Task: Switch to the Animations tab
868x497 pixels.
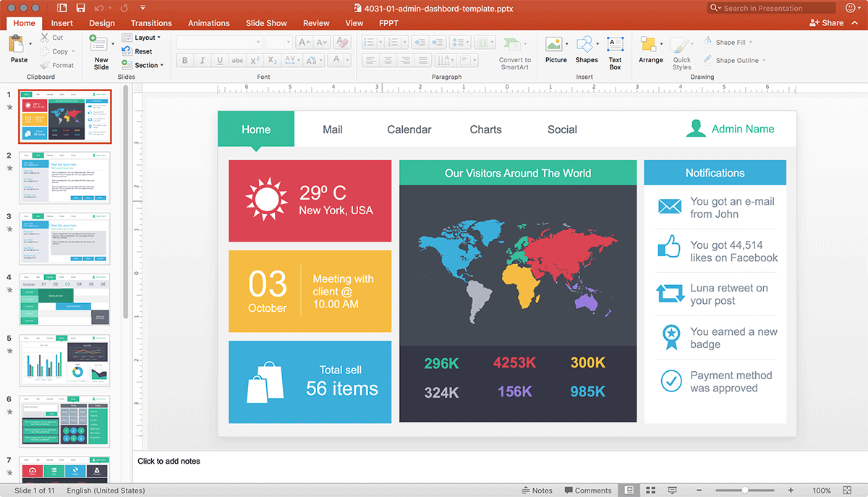Action: coord(209,23)
